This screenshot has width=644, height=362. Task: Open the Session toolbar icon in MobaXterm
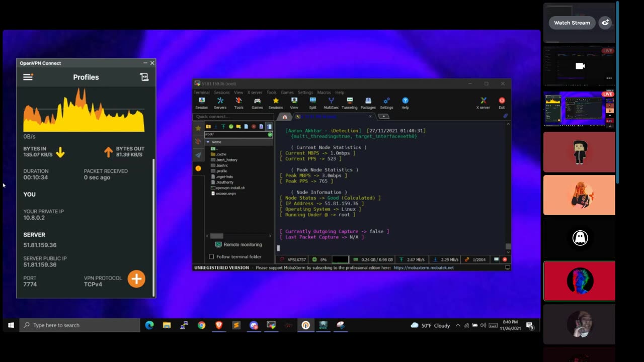click(201, 103)
